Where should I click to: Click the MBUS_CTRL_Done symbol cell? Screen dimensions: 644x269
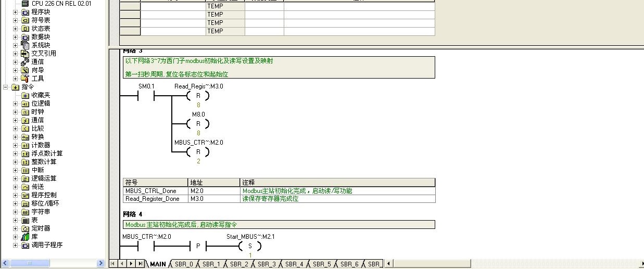[156, 191]
